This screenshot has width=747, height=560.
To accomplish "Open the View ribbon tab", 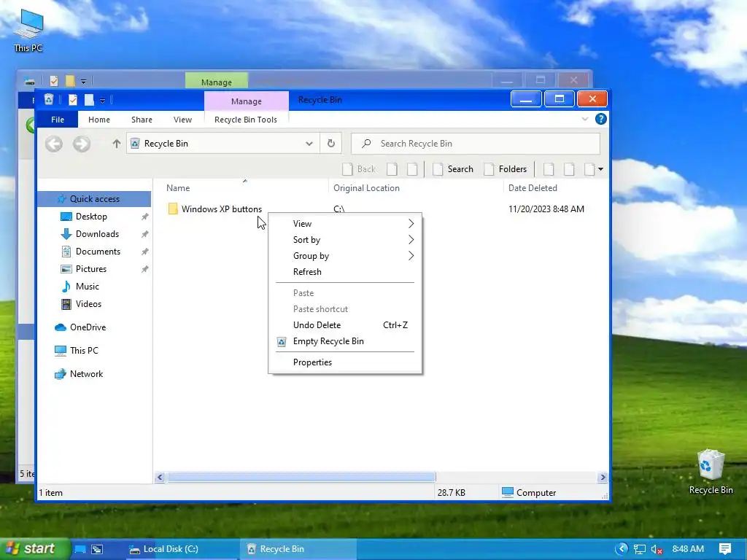I will 182,120.
